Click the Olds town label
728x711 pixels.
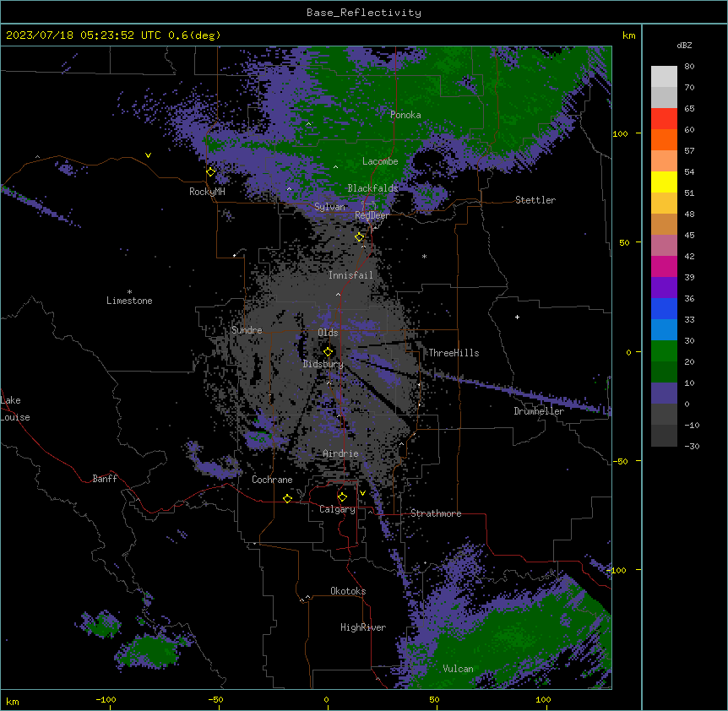(328, 333)
